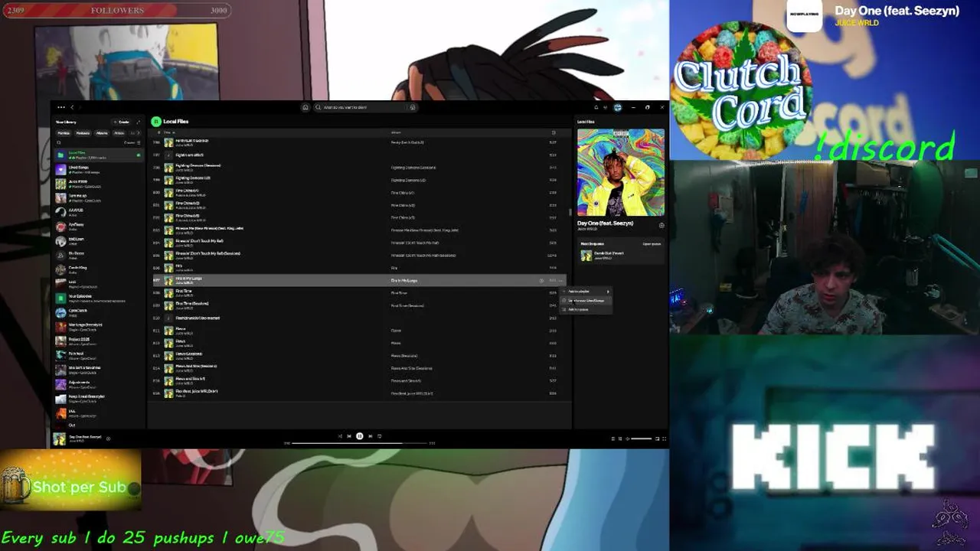This screenshot has width=980, height=551.
Task: Open the Day One album art thumbnail
Action: (621, 172)
